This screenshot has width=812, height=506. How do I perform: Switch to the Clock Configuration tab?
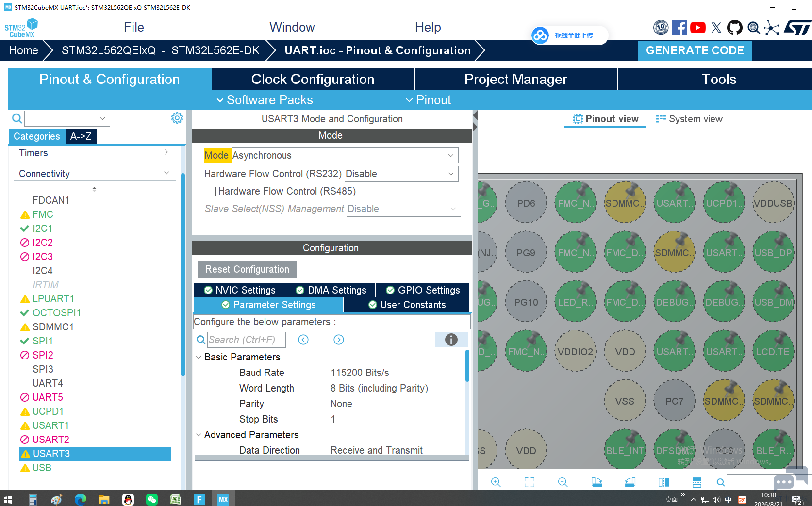point(313,79)
